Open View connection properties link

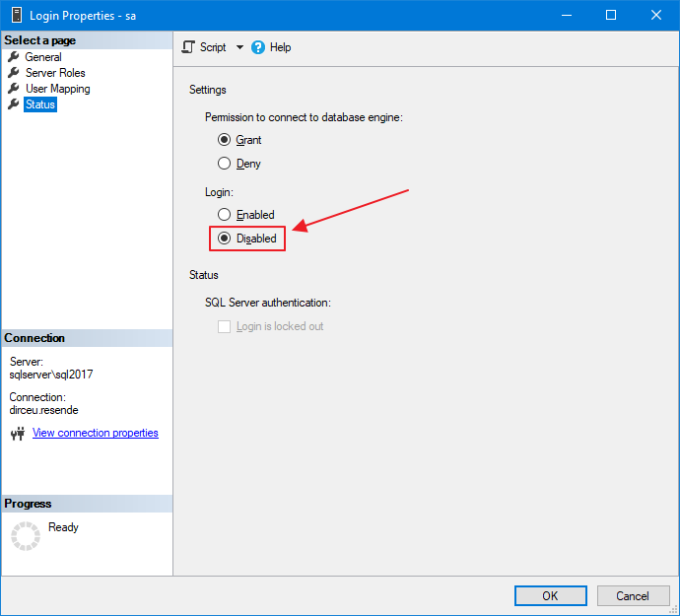click(95, 433)
